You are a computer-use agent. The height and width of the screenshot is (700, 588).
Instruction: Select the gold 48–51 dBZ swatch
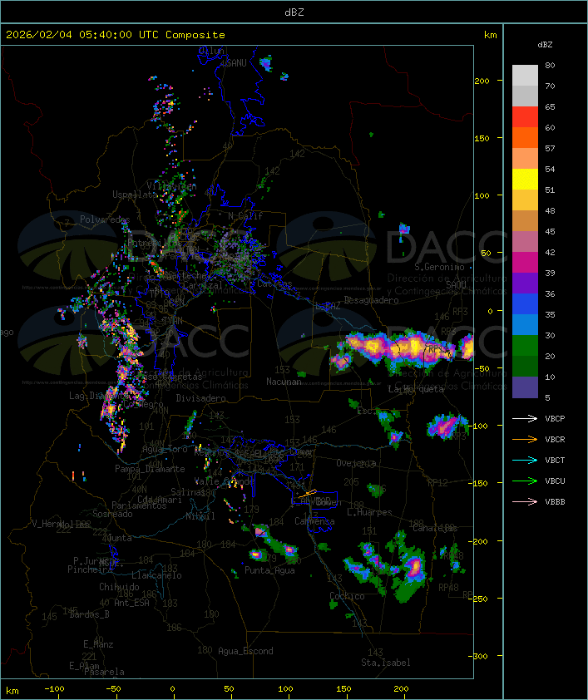(x=525, y=200)
